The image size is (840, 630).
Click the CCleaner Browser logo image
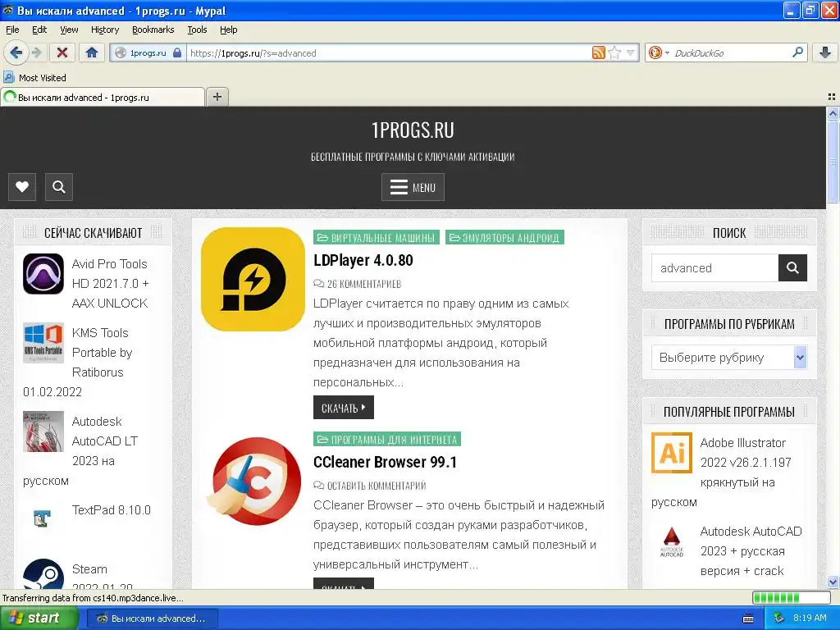tap(256, 481)
